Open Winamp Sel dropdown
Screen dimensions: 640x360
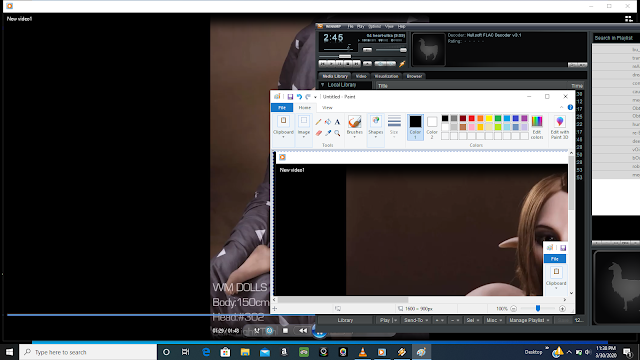pos(472,320)
